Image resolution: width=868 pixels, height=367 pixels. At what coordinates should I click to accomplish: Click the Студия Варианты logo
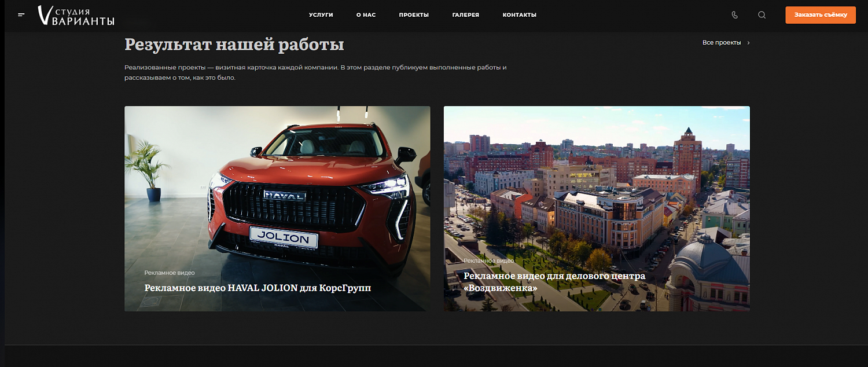coord(76,16)
